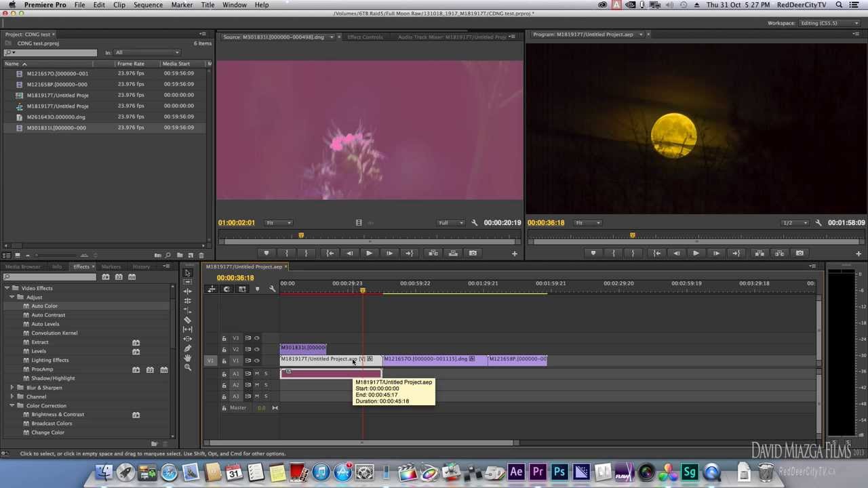
Task: Go to In point in Program monitor
Action: click(656, 253)
